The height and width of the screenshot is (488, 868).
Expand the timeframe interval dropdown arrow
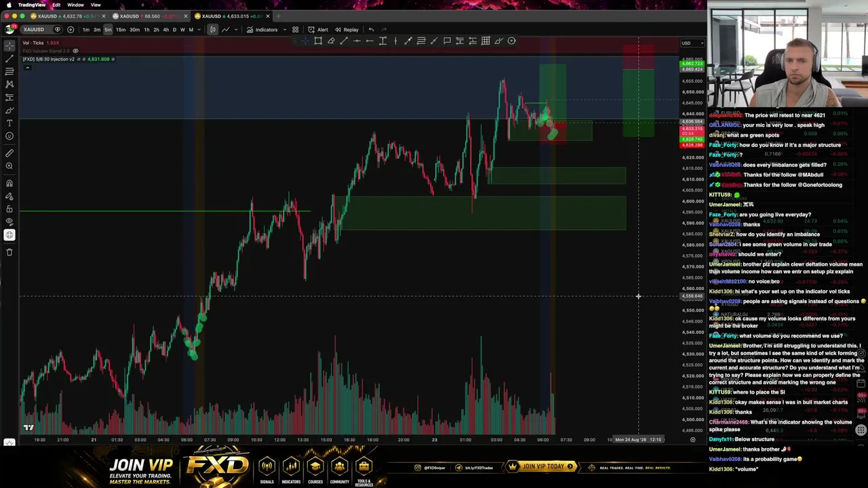[199, 30]
